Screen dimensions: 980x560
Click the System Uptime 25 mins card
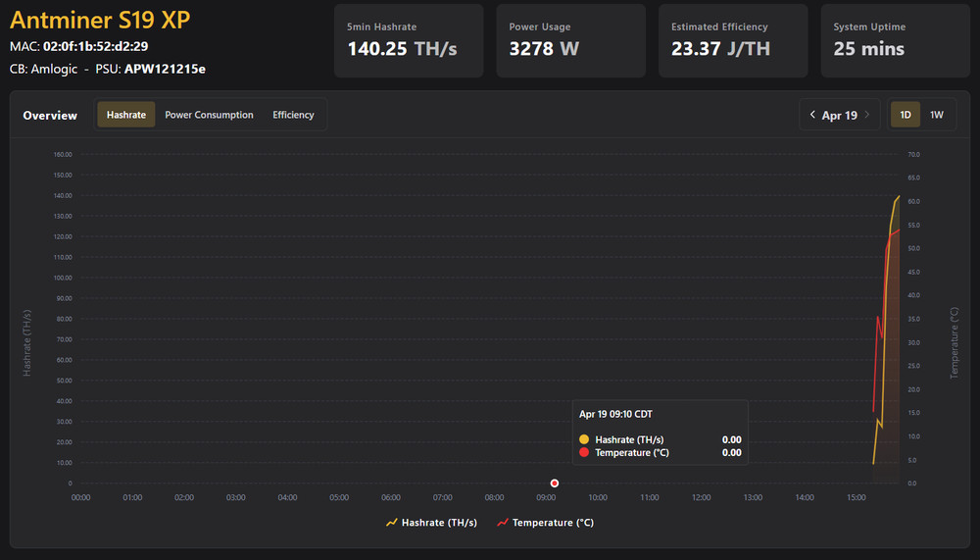click(895, 40)
